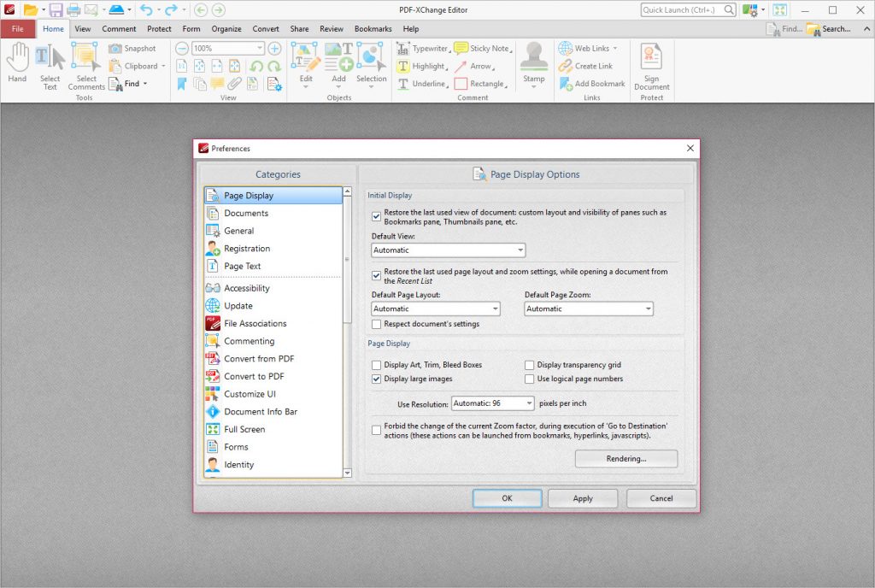
Task: Click Create Link
Action: [585, 66]
